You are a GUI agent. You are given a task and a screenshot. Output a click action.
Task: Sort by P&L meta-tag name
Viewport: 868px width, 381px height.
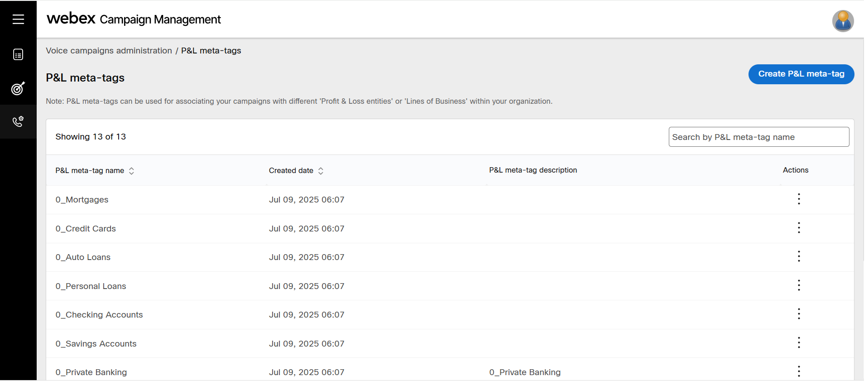click(131, 171)
